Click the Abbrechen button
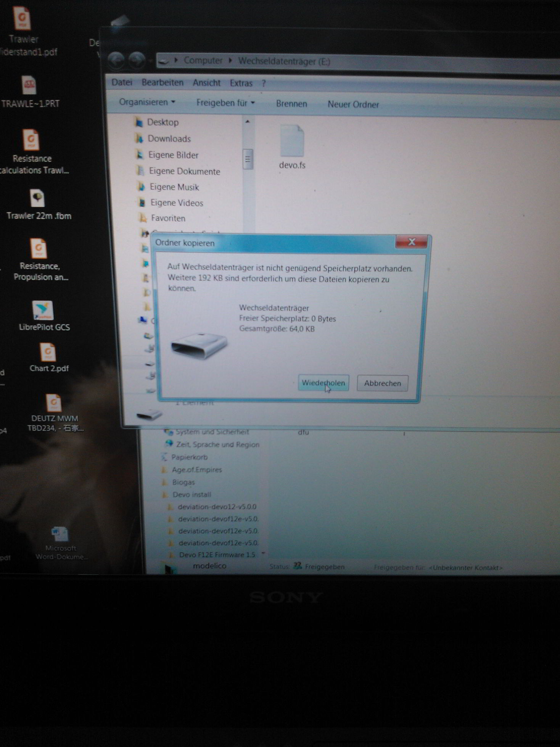560x747 pixels. pyautogui.click(x=382, y=383)
